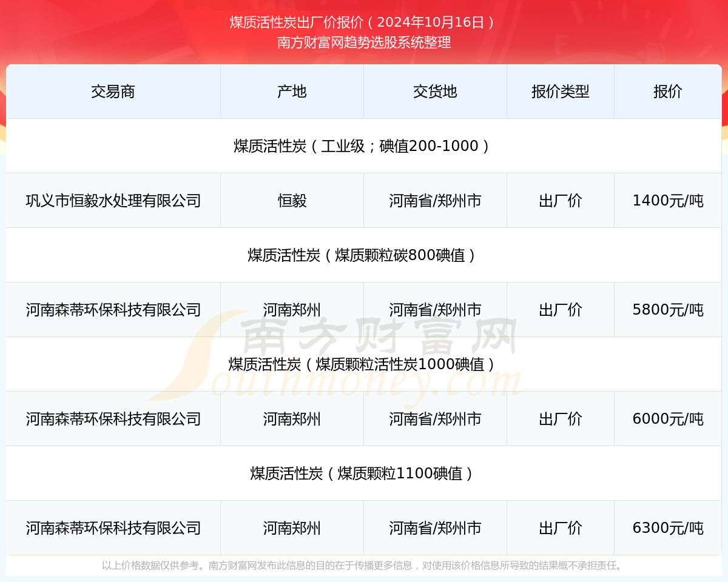
Task: Click the subtitle 南方财富网趋势选股系统整理
Action: click(364, 42)
